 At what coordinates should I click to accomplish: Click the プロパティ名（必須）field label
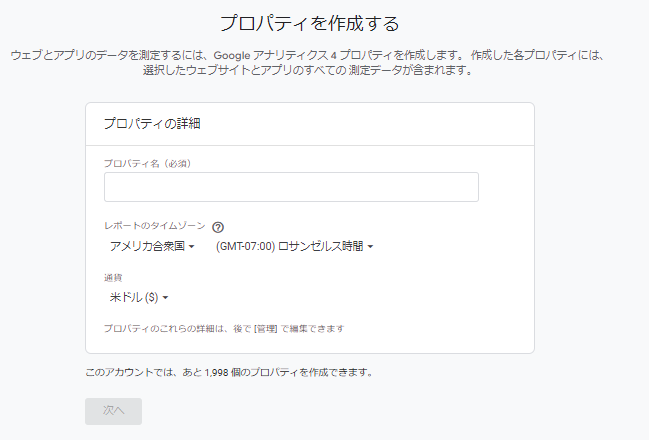point(147,163)
